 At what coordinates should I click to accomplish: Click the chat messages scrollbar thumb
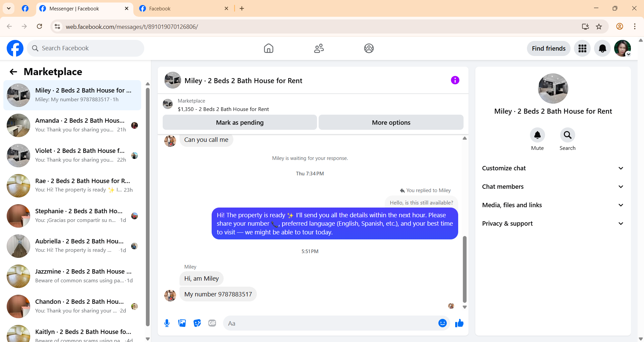(x=465, y=269)
